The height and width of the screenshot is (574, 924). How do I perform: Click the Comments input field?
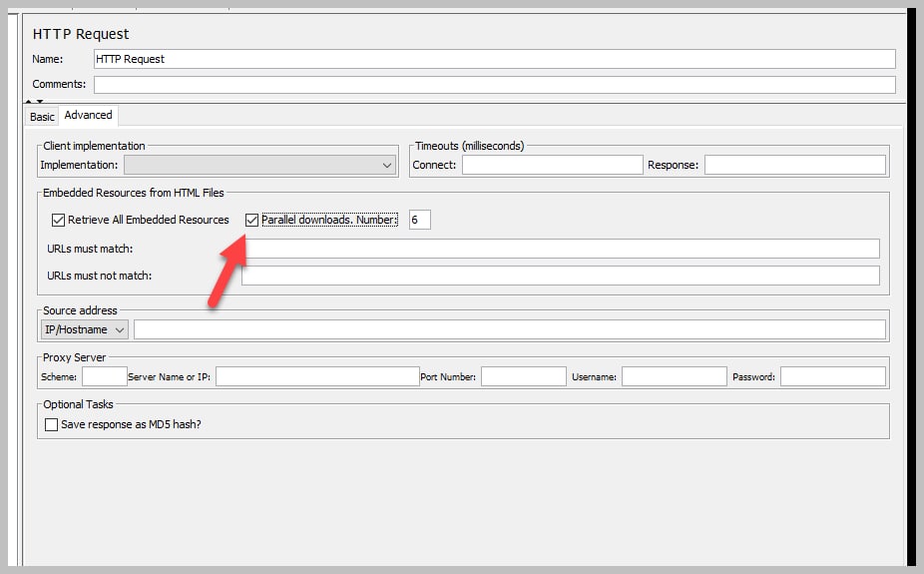(494, 84)
